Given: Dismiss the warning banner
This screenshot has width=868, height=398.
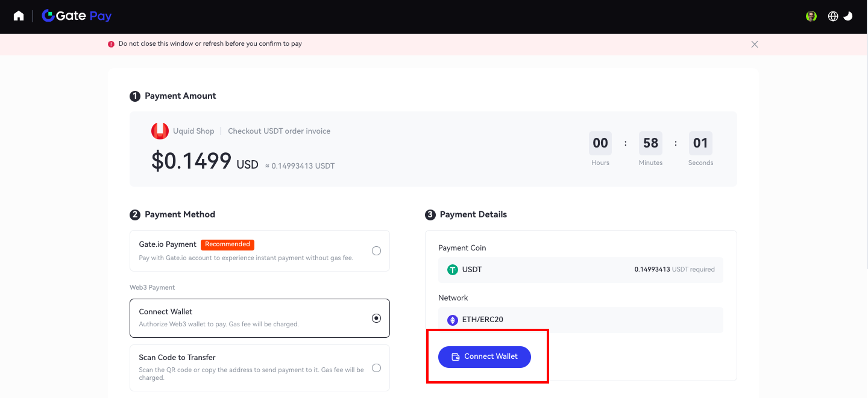Looking at the screenshot, I should click(x=754, y=44).
